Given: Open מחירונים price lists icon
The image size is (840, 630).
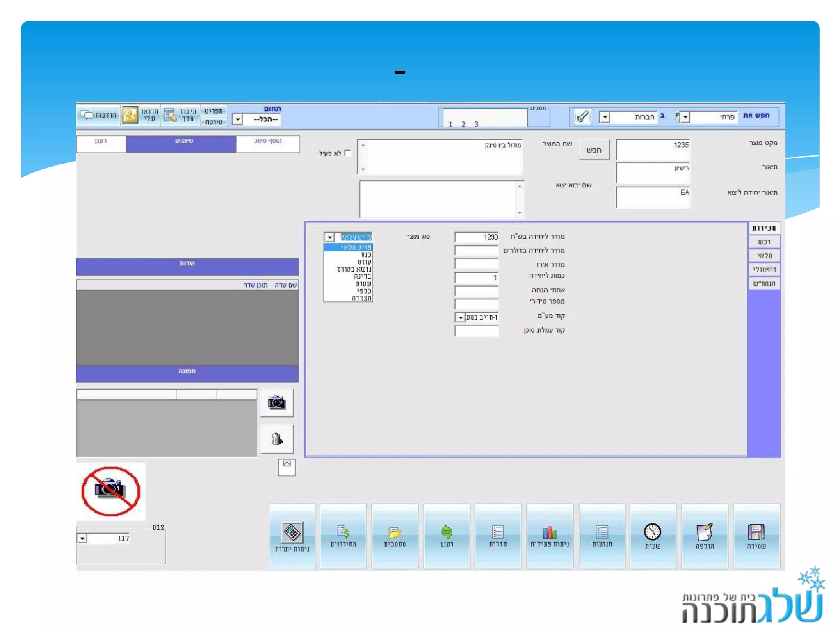Looking at the screenshot, I should 343,532.
